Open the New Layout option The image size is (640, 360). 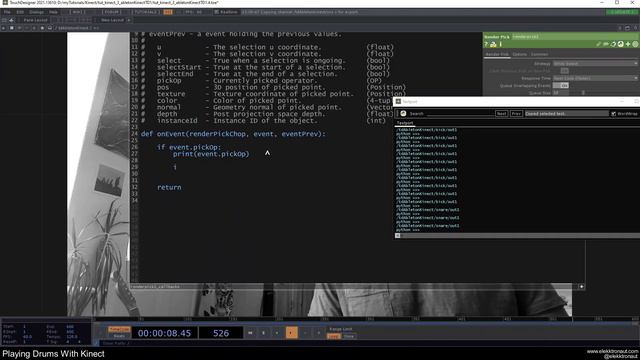tap(112, 20)
